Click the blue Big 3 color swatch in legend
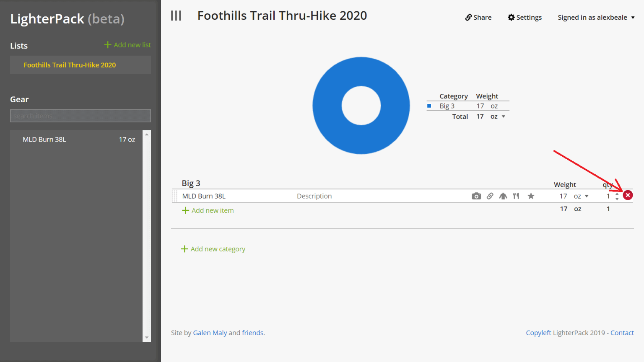The width and height of the screenshot is (644, 362). tap(429, 106)
